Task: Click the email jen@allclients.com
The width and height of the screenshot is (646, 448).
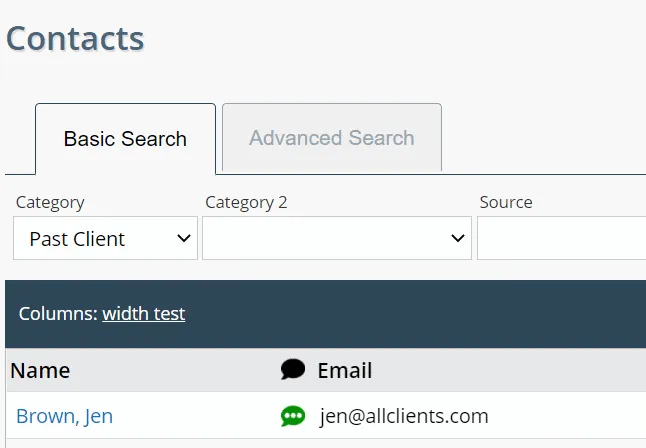Action: tap(404, 416)
